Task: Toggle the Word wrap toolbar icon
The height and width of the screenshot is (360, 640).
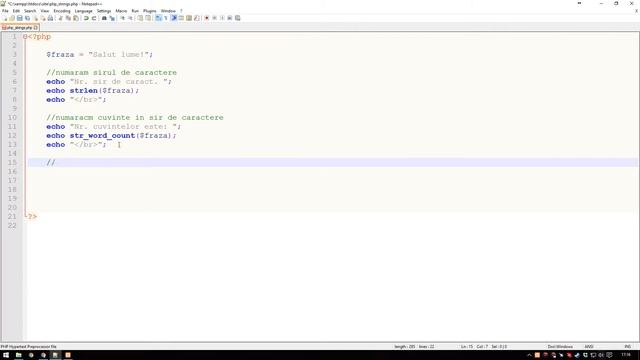Action: click(158, 18)
